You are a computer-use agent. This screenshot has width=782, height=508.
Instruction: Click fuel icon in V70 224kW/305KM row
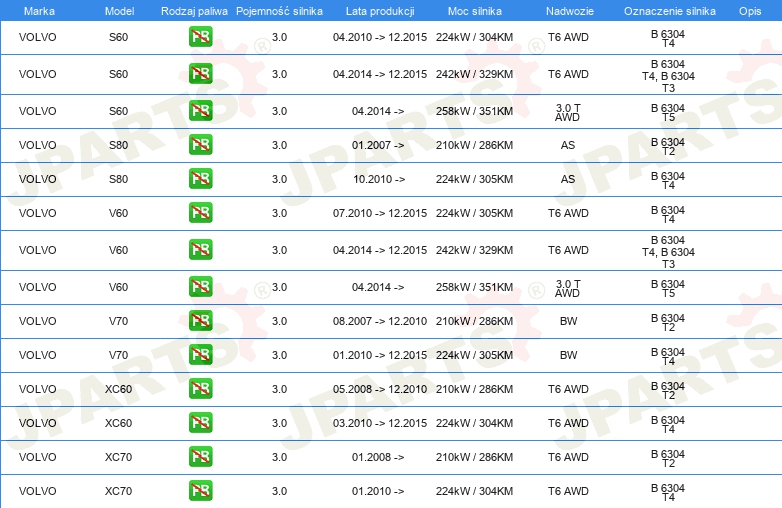point(200,354)
